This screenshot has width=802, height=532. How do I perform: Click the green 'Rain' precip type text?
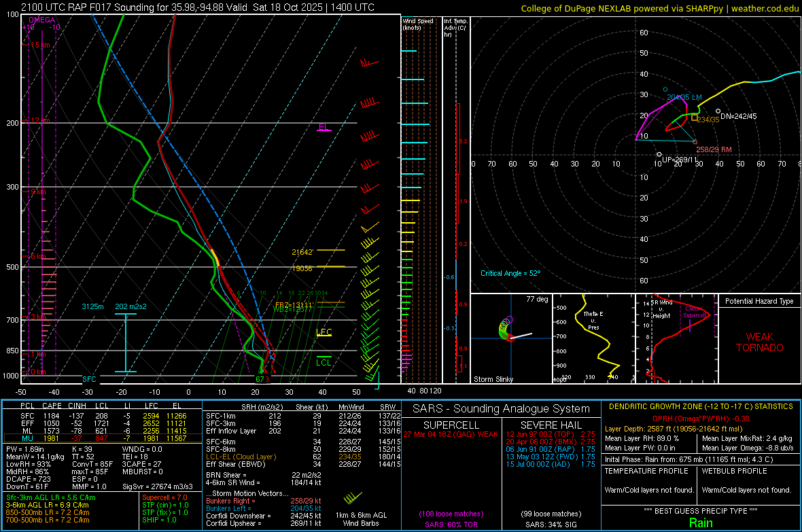coord(701,522)
